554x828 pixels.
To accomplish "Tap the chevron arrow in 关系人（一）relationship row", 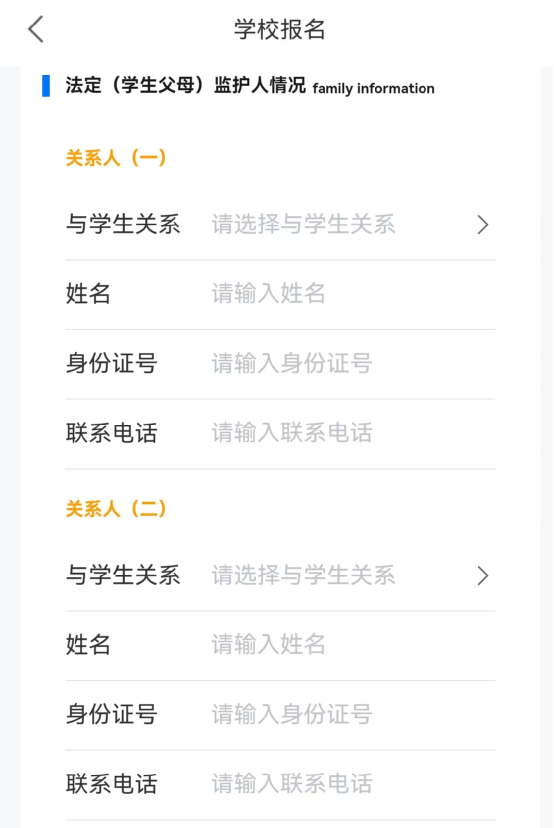I will tap(483, 224).
